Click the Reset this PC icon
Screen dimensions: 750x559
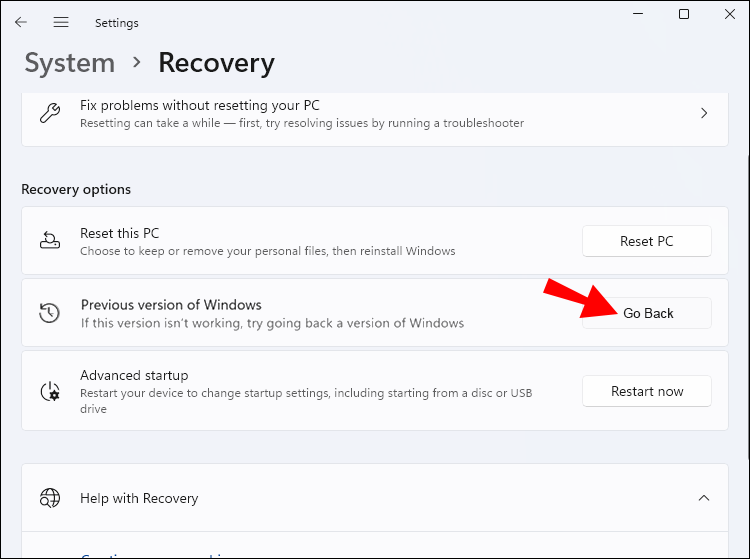[49, 241]
